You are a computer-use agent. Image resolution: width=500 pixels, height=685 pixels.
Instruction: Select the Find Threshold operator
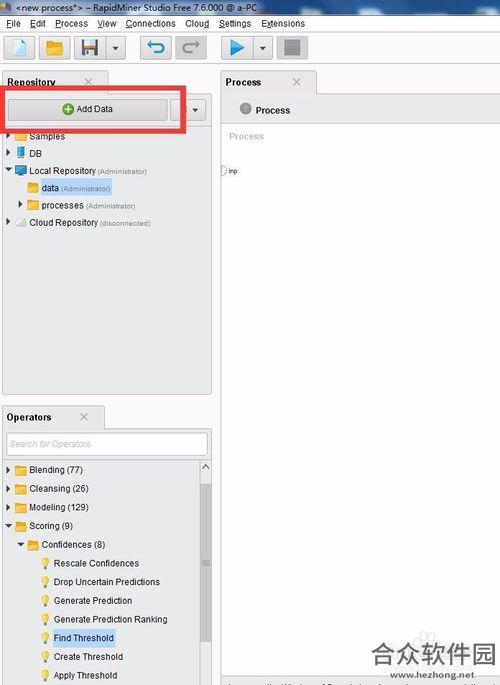pyautogui.click(x=83, y=638)
